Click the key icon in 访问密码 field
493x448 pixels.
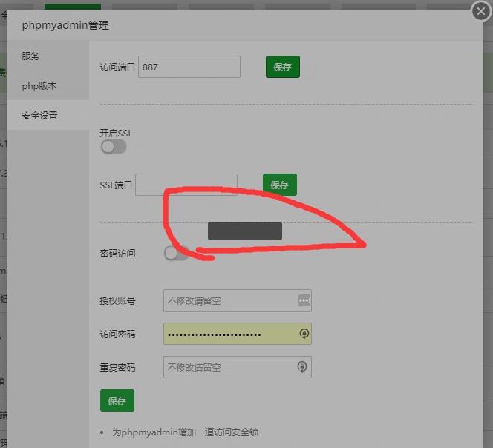tap(304, 334)
